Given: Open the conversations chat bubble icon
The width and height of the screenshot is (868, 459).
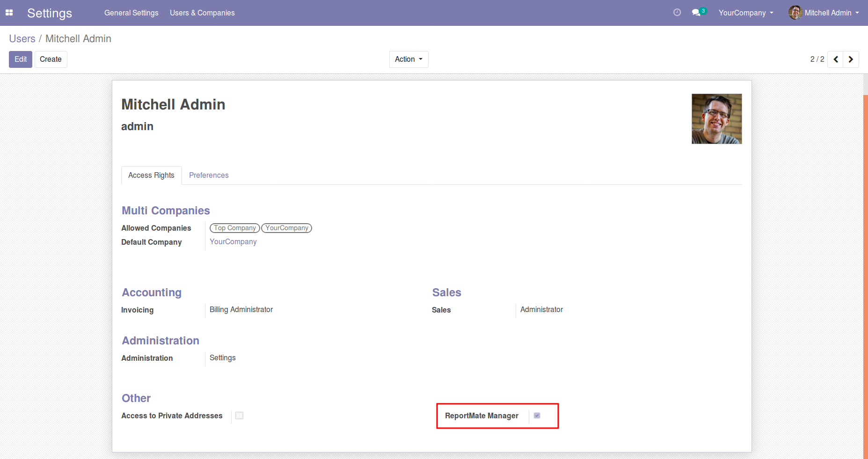Looking at the screenshot, I should [696, 13].
